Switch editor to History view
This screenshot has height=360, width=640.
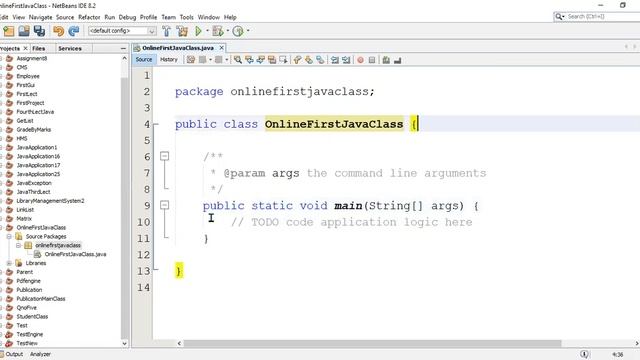point(169,60)
